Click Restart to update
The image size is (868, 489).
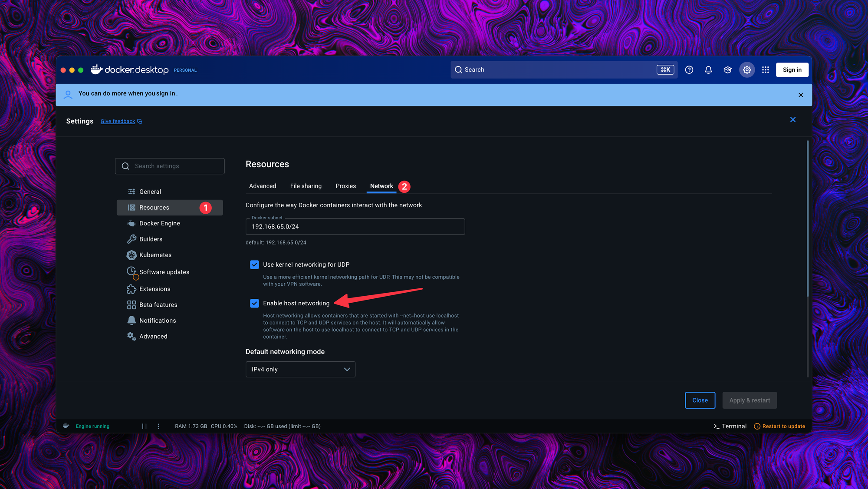[779, 426]
